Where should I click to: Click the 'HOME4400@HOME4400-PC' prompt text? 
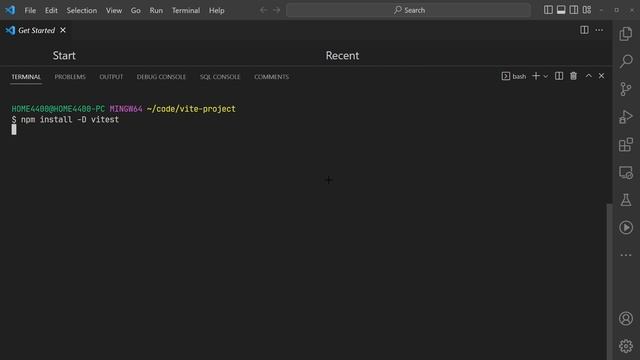58,109
